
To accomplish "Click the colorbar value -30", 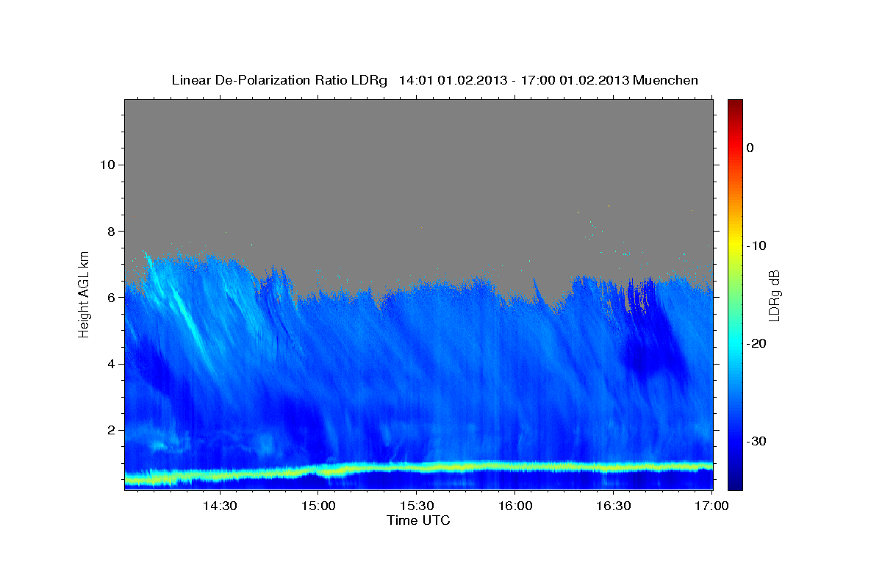I will click(x=757, y=441).
